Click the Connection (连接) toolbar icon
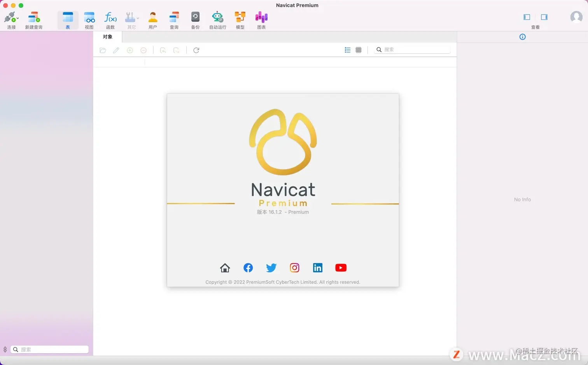Image resolution: width=588 pixels, height=365 pixels. coord(10,18)
